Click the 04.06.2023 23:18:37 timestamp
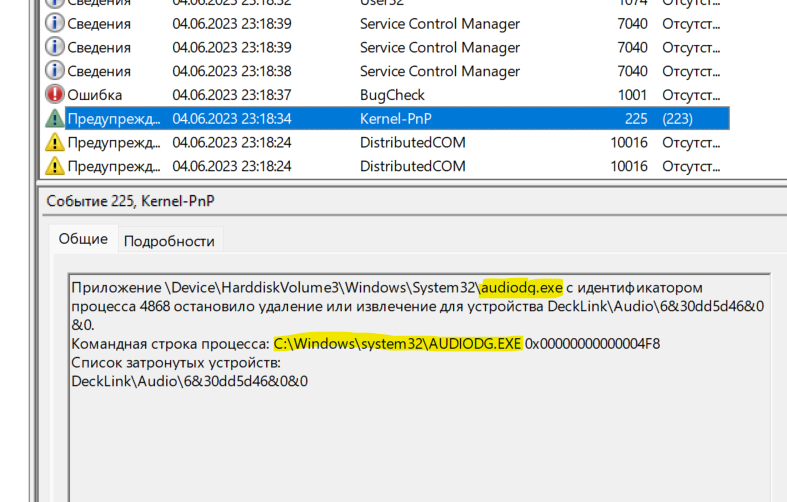This screenshot has height=502, width=787. (231, 95)
